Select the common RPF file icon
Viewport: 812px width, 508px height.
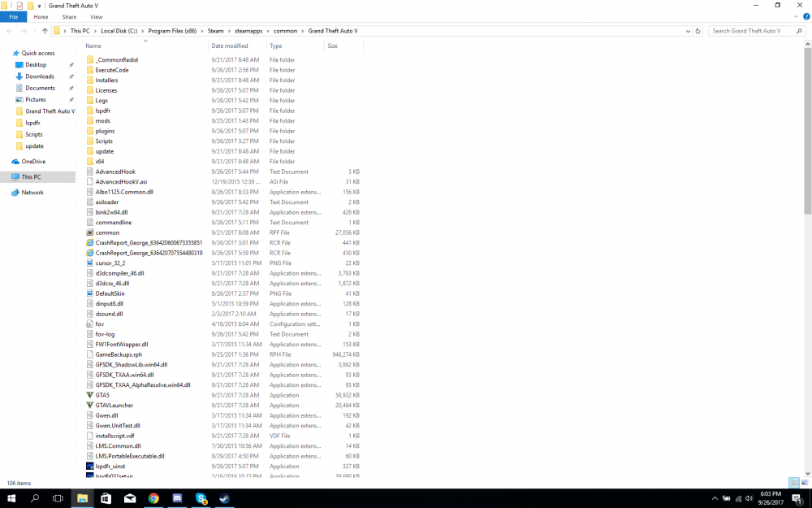click(x=89, y=232)
